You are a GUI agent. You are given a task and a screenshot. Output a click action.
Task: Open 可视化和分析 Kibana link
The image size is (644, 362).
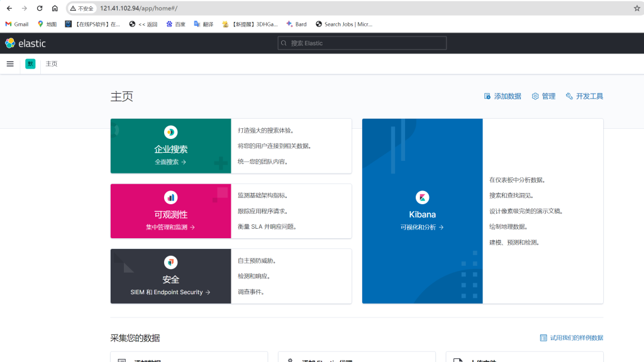[422, 228]
